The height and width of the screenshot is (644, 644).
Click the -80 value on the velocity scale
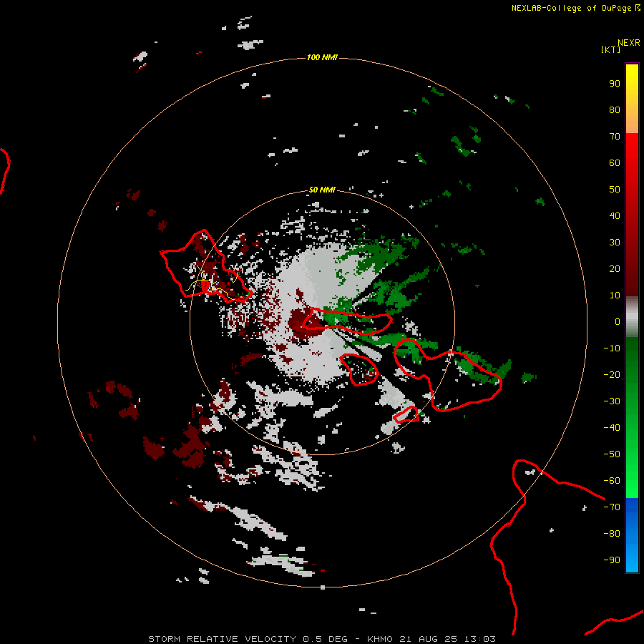[x=612, y=534]
